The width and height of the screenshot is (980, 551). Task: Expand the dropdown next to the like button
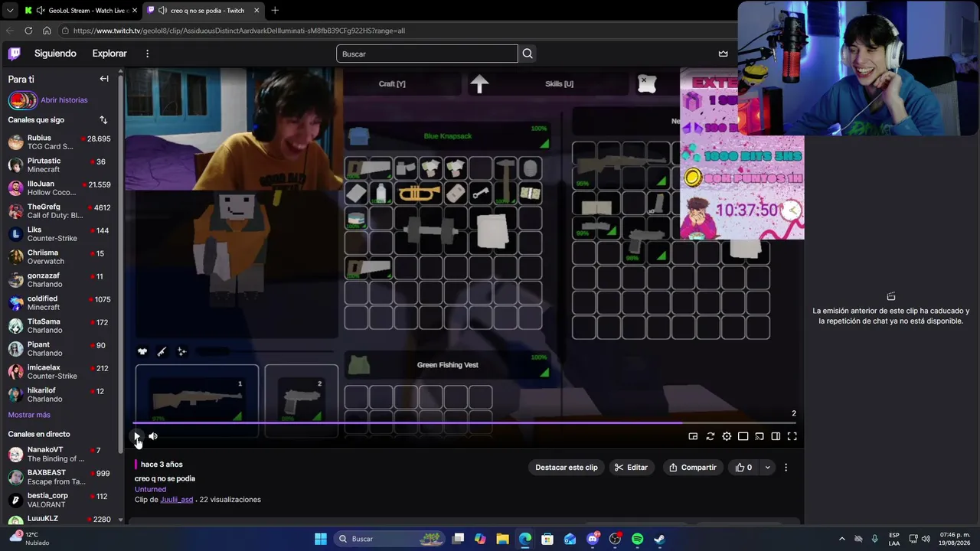767,468
